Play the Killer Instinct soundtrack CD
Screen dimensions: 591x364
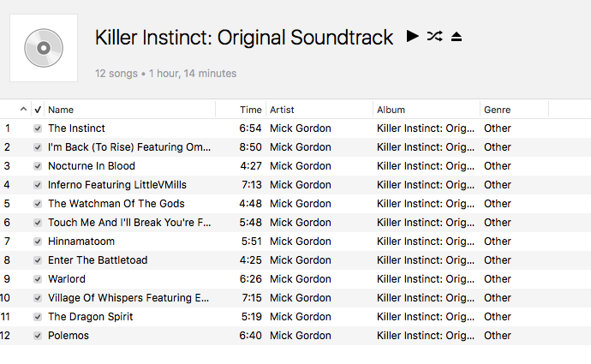(412, 36)
